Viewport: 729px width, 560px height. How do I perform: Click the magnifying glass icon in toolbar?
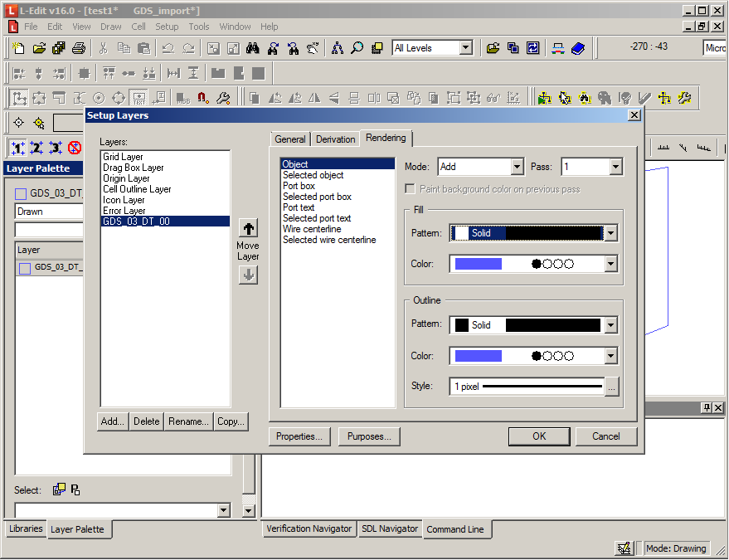point(357,48)
